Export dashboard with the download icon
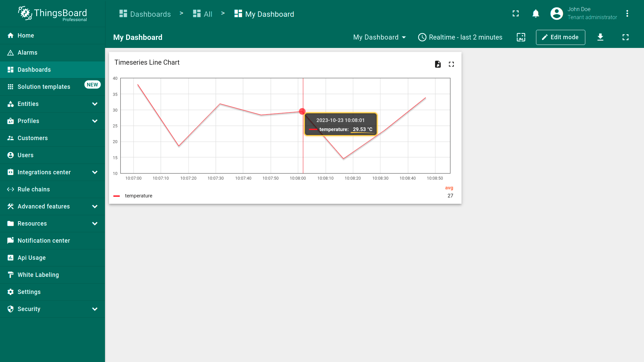Screen dimensions: 644x362 tap(600, 37)
